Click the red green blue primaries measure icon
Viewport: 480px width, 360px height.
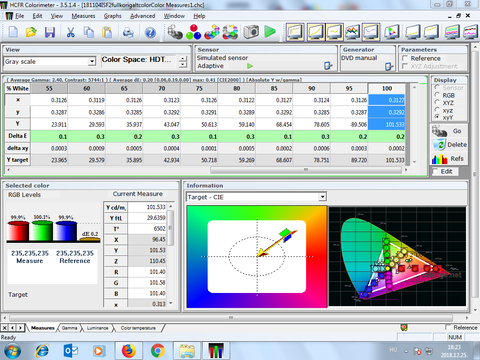(194, 32)
